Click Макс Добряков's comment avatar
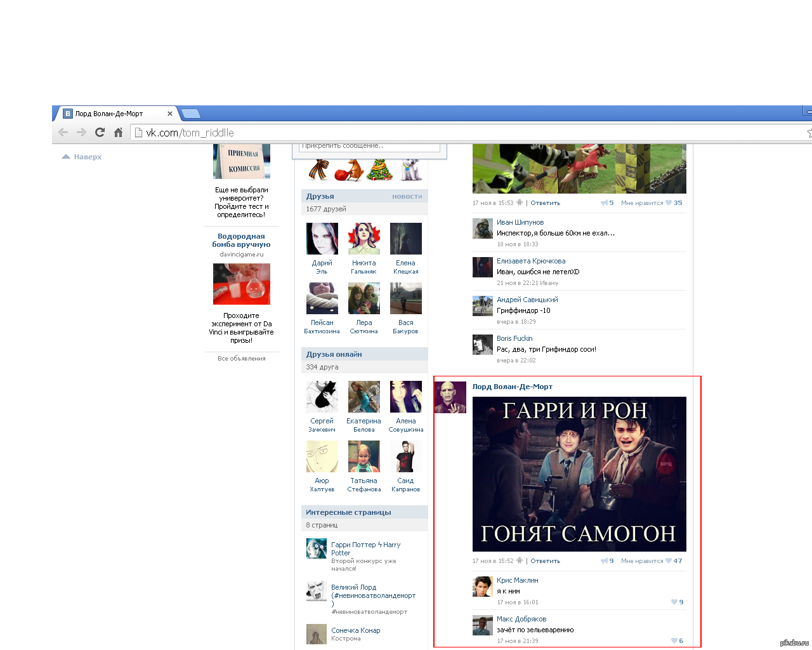The height and width of the screenshot is (650, 812). 483,625
